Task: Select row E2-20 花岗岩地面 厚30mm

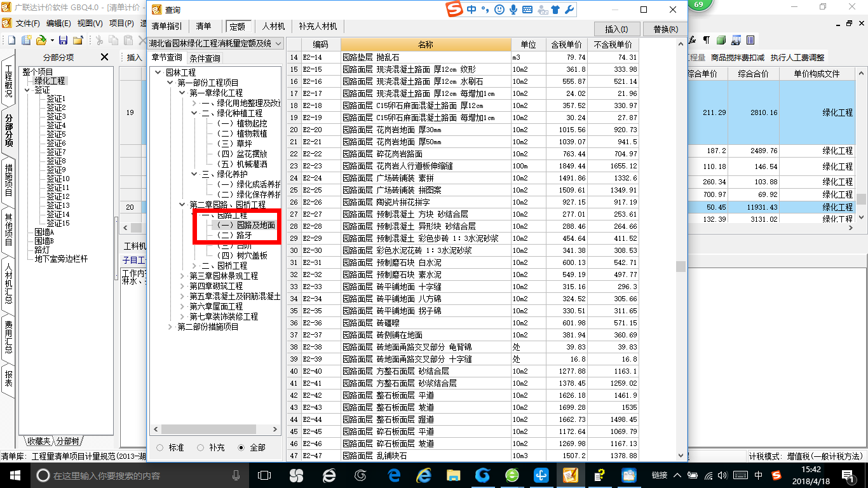Action: [462, 130]
